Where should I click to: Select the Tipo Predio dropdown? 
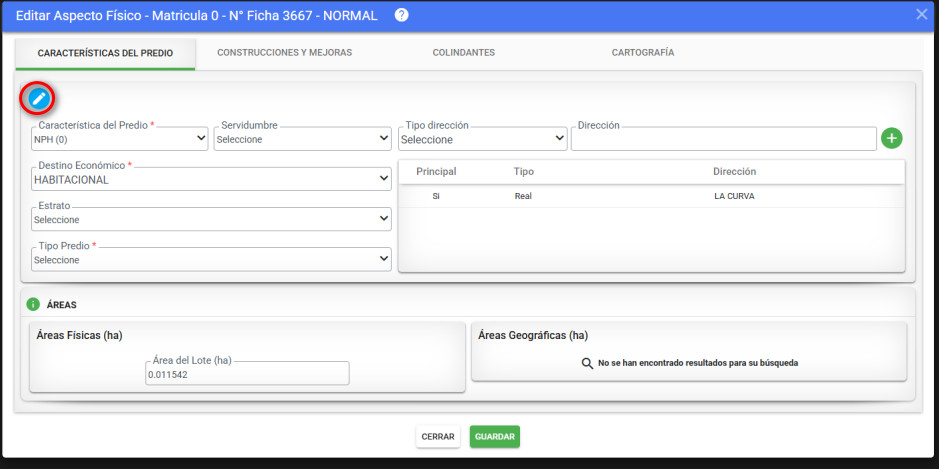(211, 259)
